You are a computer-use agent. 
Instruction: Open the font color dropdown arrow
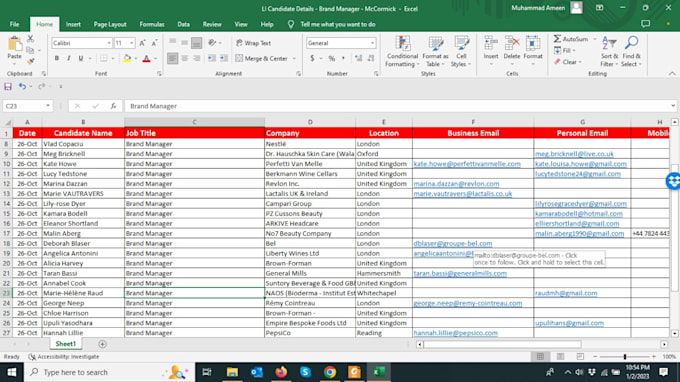click(x=155, y=59)
